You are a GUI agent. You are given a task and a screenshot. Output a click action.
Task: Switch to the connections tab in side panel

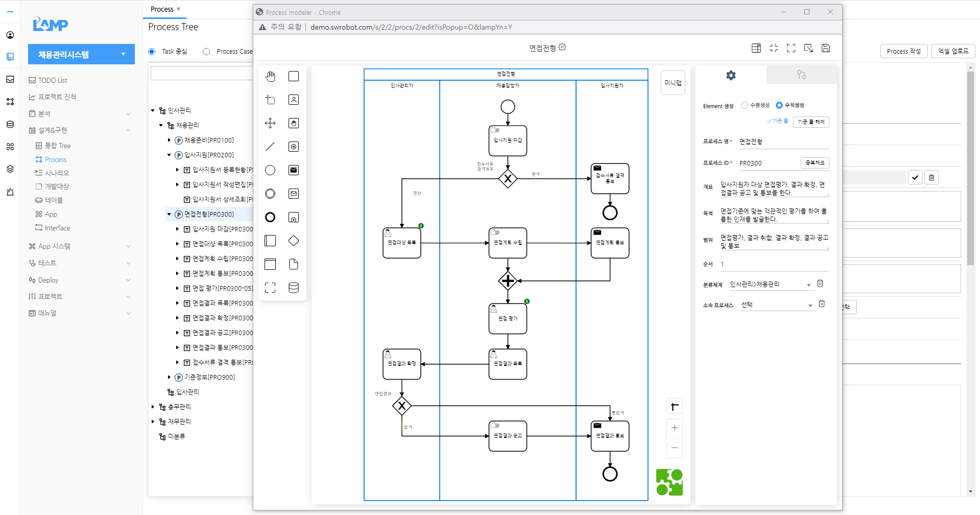(801, 75)
